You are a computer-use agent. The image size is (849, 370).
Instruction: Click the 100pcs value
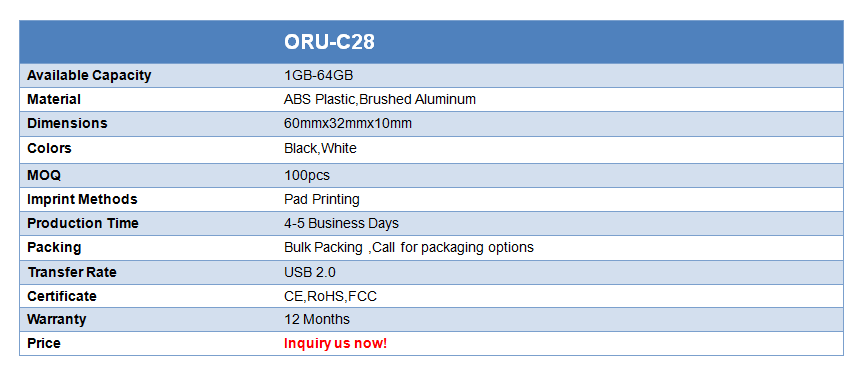(x=307, y=176)
